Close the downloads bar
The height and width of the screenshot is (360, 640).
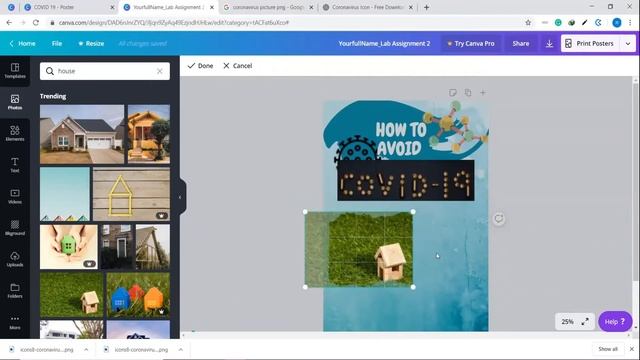tap(632, 349)
